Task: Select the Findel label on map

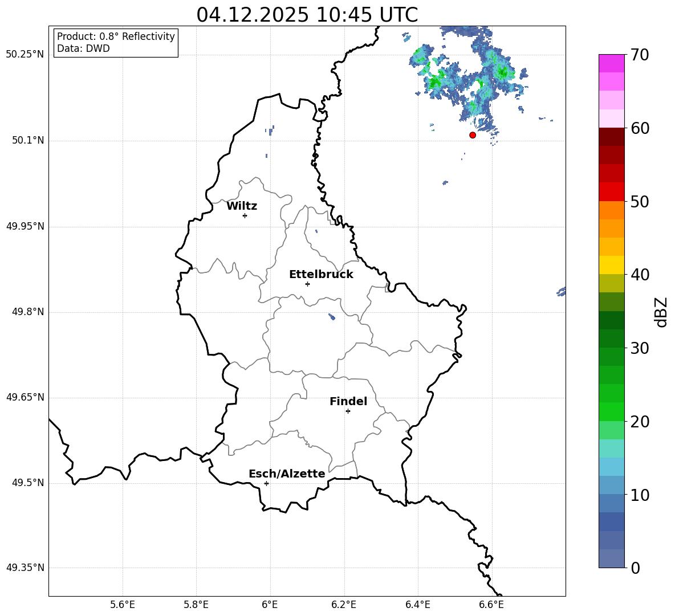Action: coord(348,402)
